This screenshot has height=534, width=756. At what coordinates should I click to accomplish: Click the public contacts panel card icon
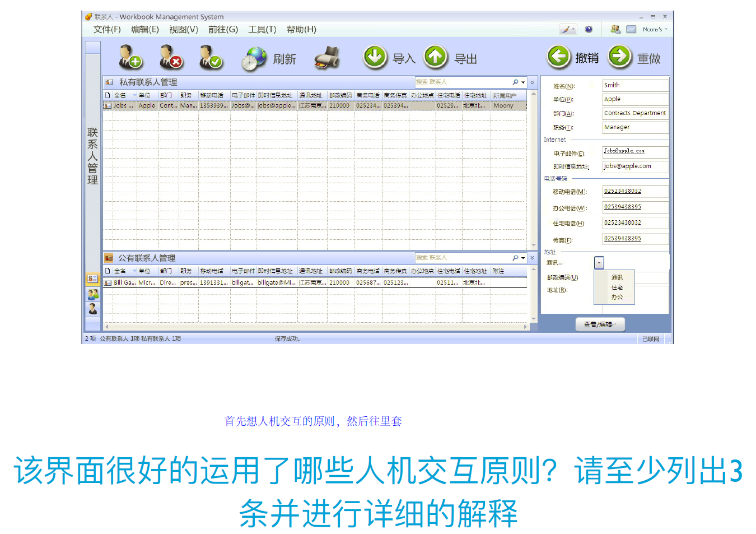(109, 258)
